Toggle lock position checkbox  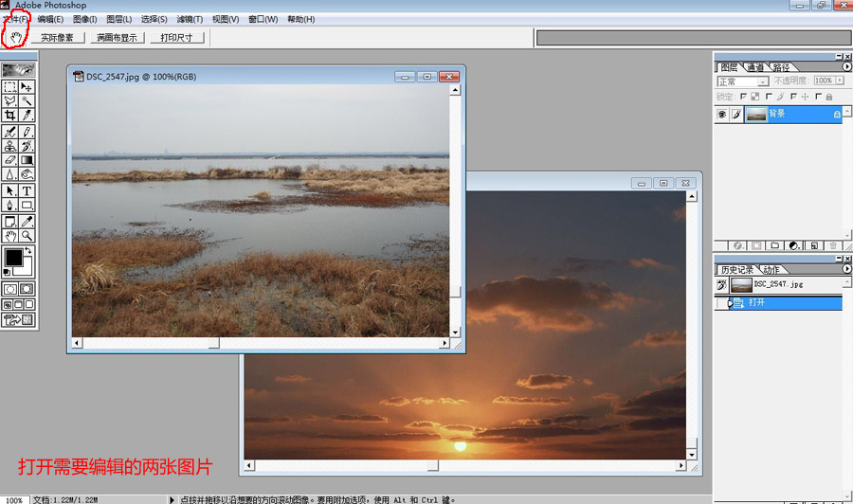[793, 97]
